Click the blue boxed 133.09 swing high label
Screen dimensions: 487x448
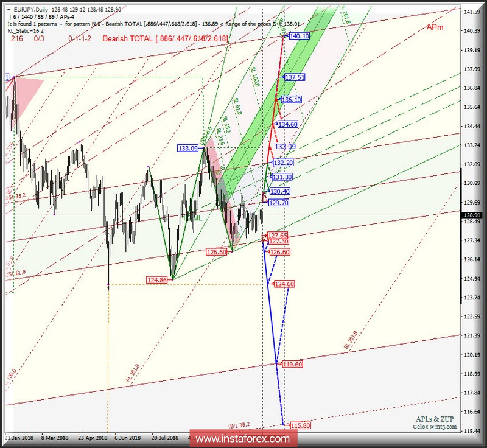click(x=188, y=148)
